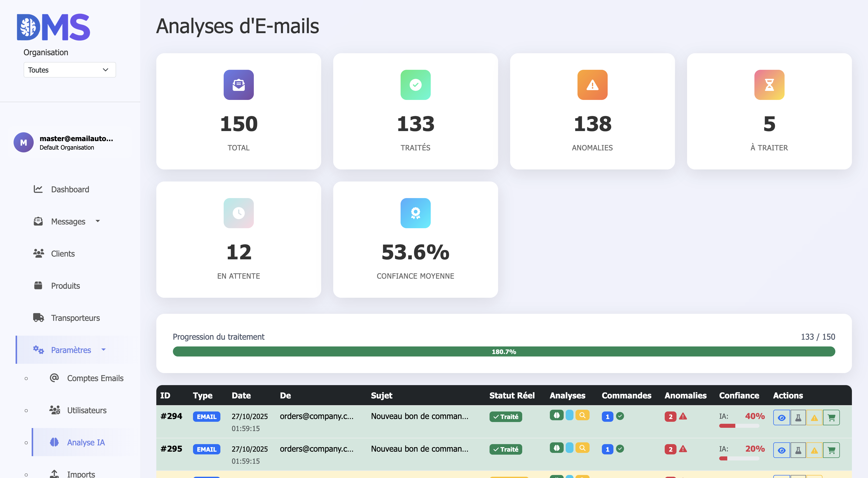
Task: Click the eye view button for email #295
Action: [x=781, y=450]
